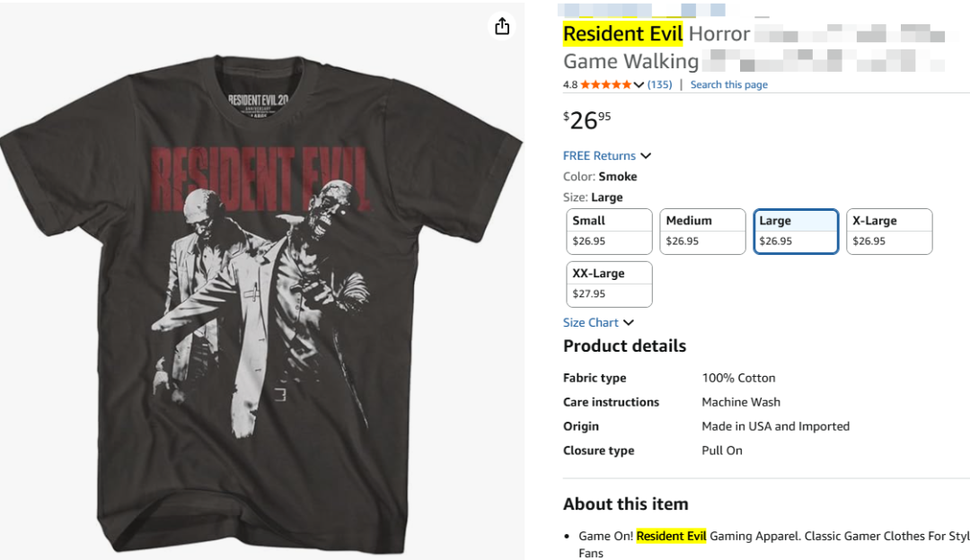Open the 135 customer ratings link

pos(659,85)
